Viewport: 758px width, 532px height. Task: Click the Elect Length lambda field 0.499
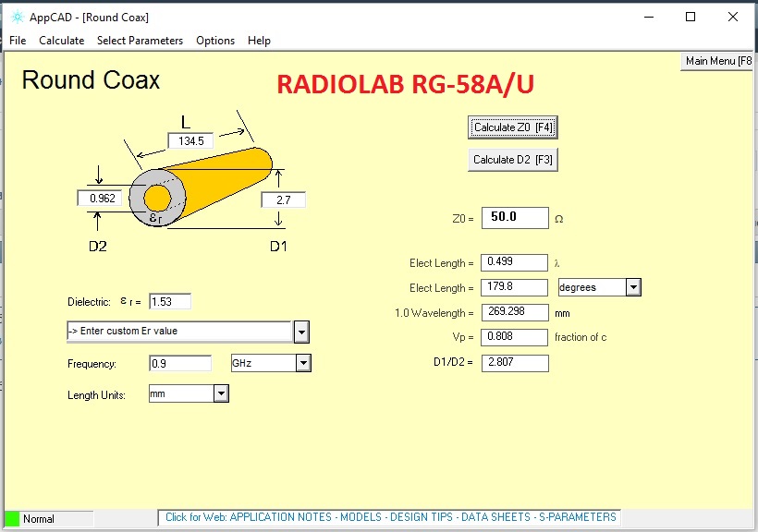point(514,262)
